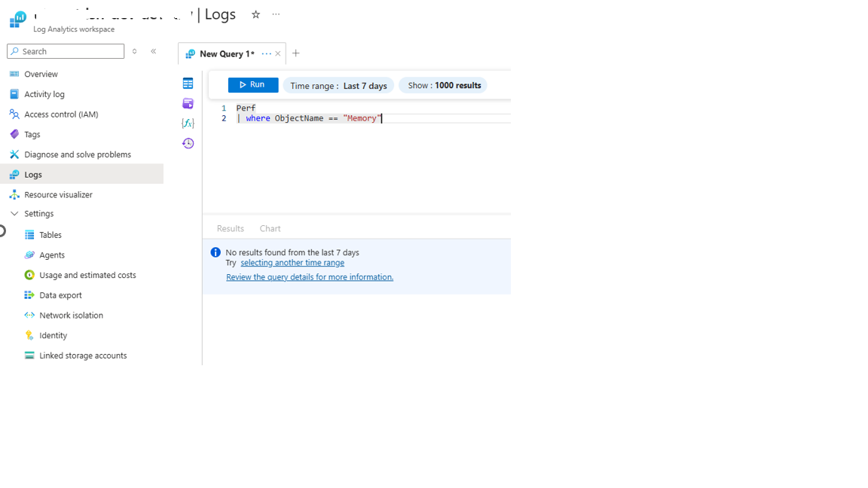
Task: Open Agents under Settings
Action: click(52, 255)
